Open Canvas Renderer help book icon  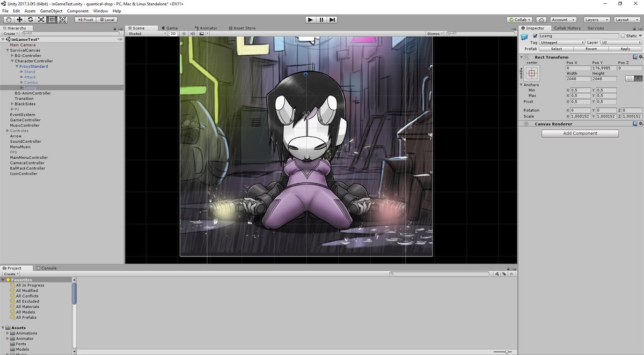pyautogui.click(x=635, y=124)
